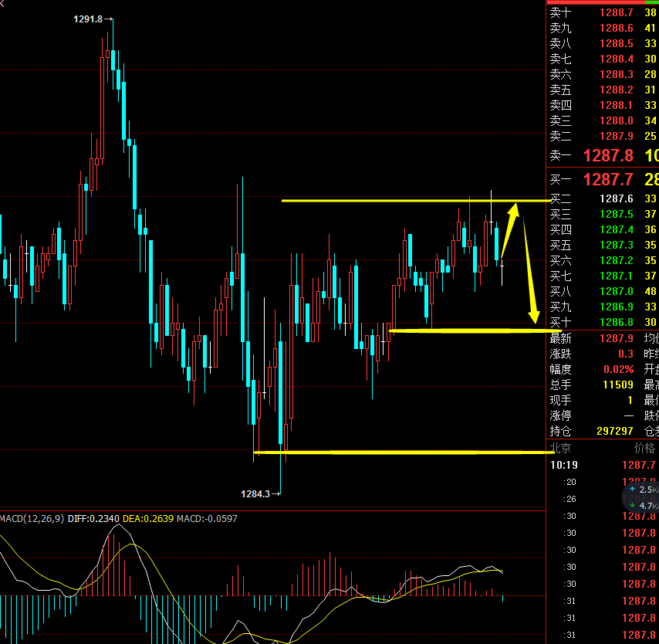Click the back chevron at top-left corner

2,3
